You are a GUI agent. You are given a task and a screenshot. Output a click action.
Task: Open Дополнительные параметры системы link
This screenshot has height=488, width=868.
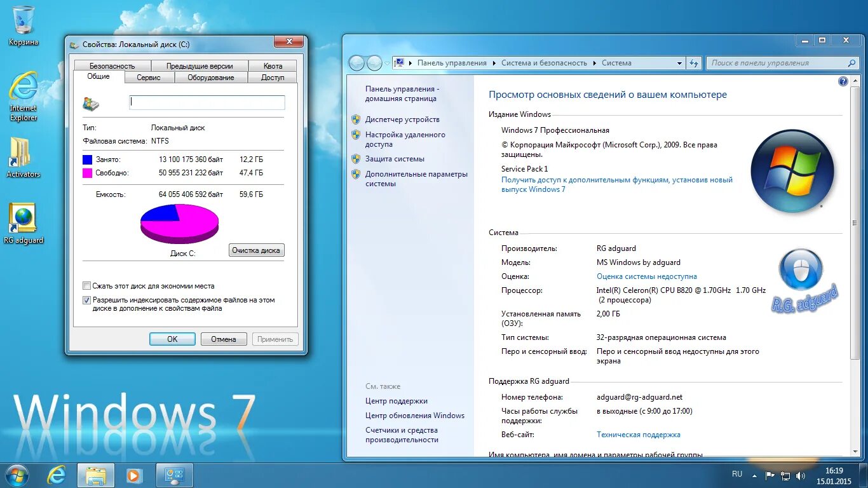point(416,179)
